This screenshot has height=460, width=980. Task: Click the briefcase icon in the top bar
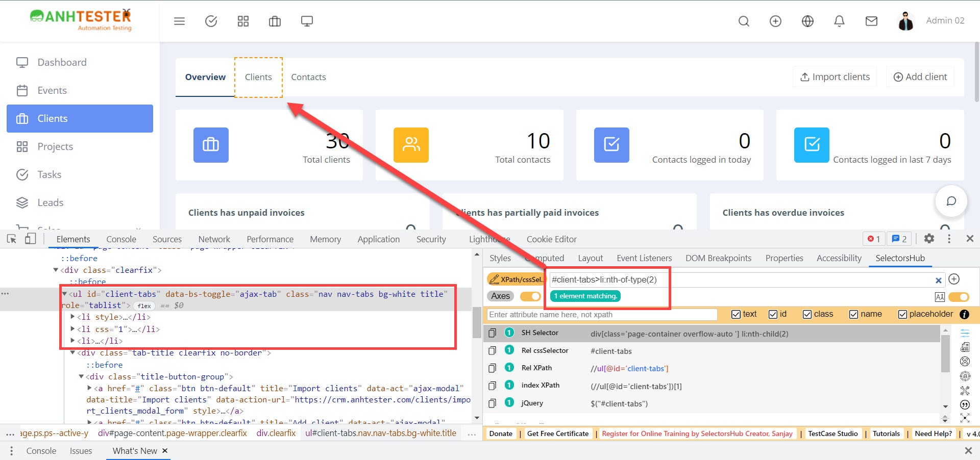click(x=275, y=21)
